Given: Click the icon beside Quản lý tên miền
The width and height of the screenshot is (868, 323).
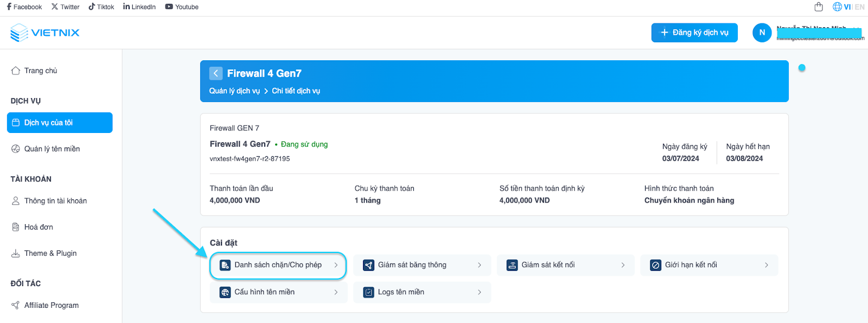Looking at the screenshot, I should (x=16, y=149).
